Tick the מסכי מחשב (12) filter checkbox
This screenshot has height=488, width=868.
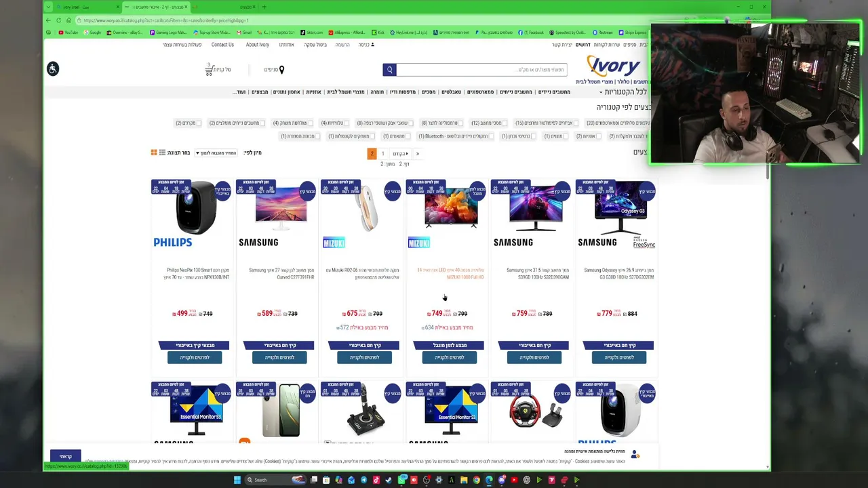pos(504,123)
